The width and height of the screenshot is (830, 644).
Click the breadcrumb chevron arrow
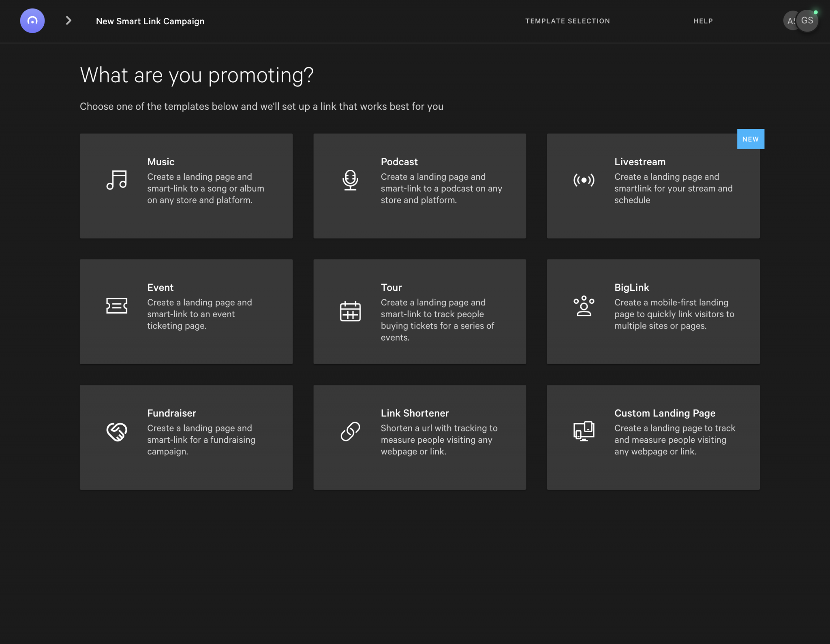[68, 21]
